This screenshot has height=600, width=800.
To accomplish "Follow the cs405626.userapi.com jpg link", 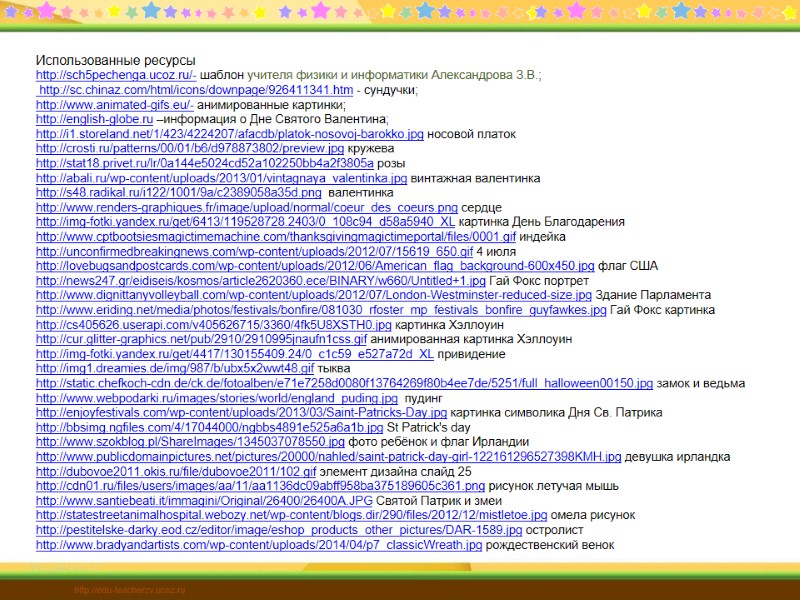I will pos(214,324).
